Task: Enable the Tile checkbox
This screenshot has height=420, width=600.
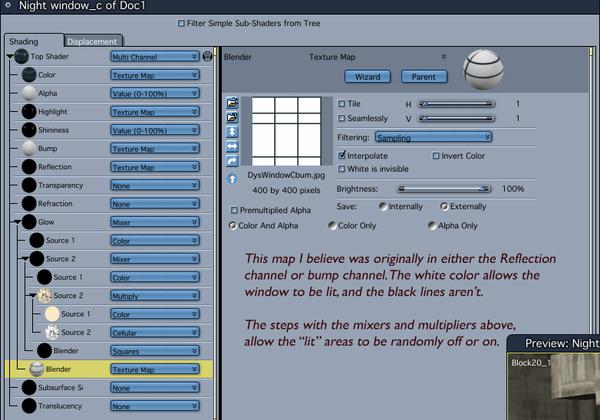Action: coord(341,104)
